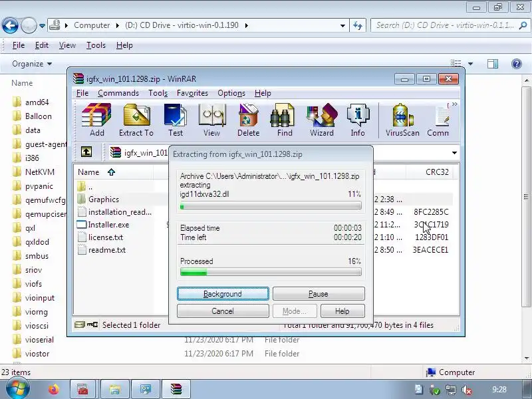Click the Explorer refresh button
This screenshot has width=532, height=399.
point(358,25)
